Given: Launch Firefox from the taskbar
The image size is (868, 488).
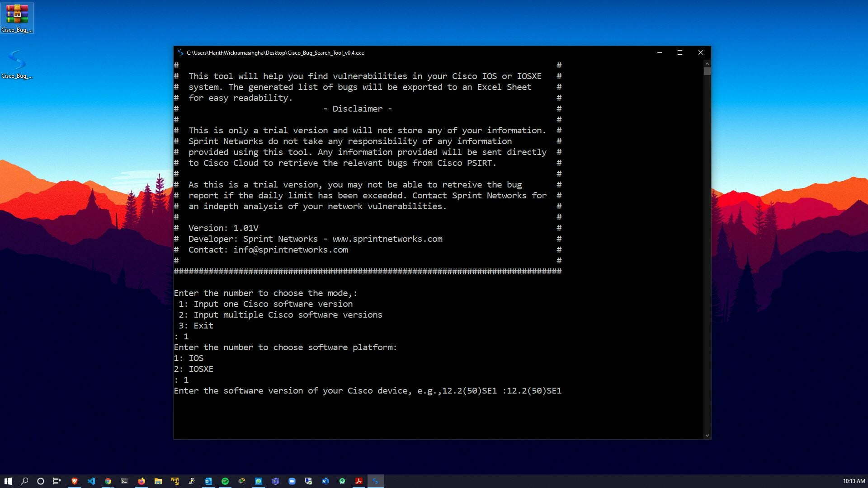Looking at the screenshot, I should 141,481.
